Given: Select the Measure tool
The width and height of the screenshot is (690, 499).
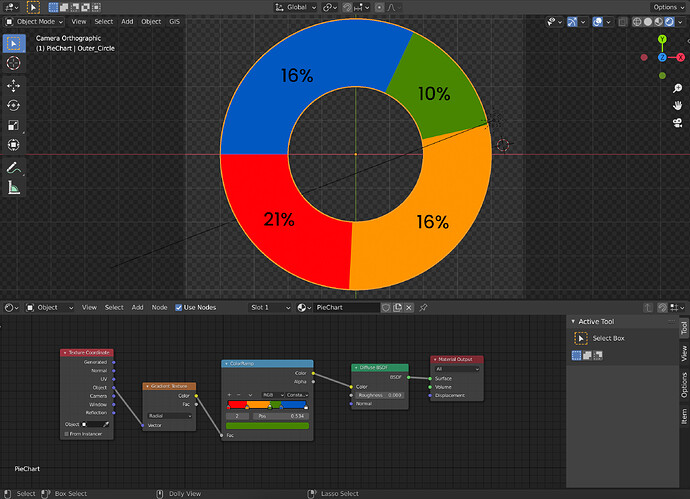Looking at the screenshot, I should click(14, 188).
